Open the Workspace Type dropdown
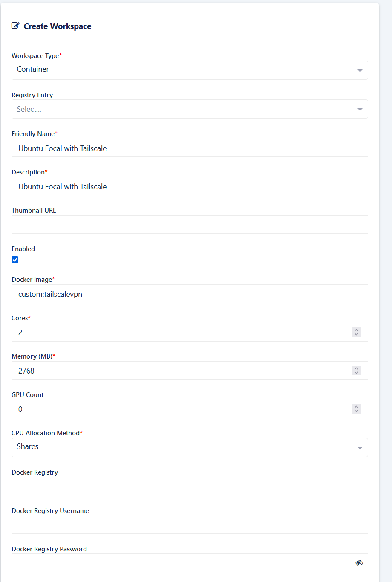The image size is (392, 582). coord(190,70)
